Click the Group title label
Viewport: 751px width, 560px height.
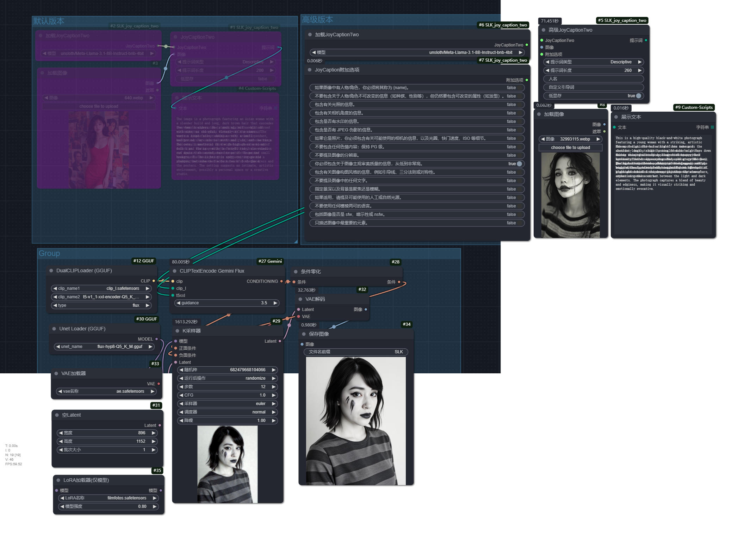point(49,254)
